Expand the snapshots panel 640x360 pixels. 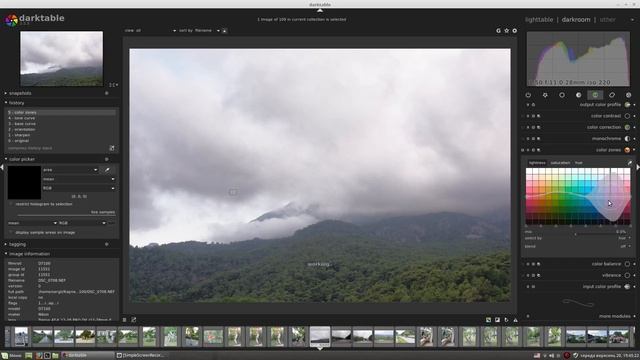(20, 93)
